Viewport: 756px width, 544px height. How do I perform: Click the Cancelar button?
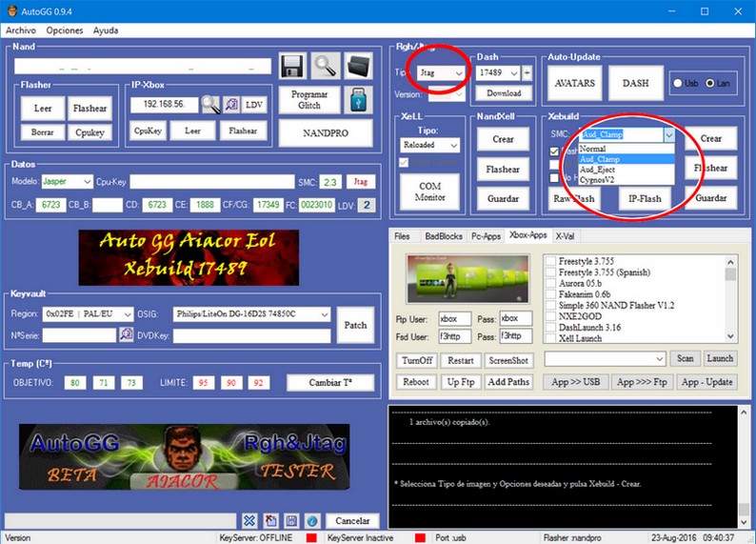pos(352,521)
